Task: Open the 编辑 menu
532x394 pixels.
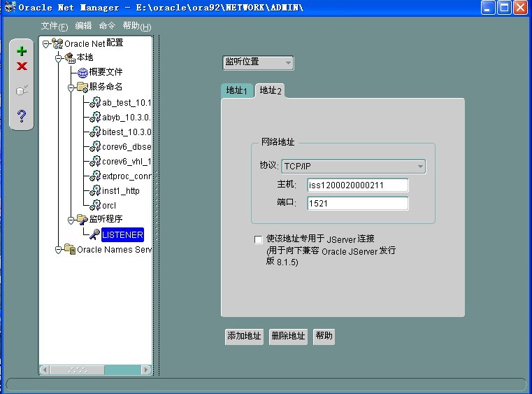Action: [83, 26]
